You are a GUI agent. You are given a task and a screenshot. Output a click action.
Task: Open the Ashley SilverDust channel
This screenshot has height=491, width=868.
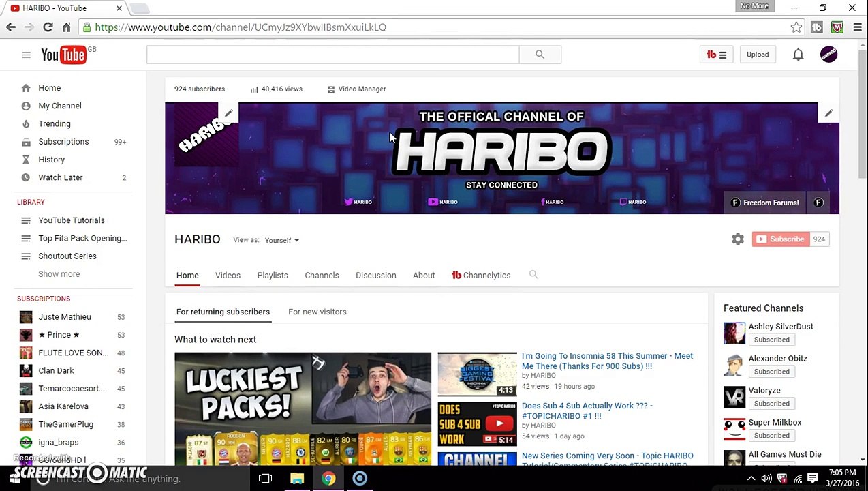781,327
